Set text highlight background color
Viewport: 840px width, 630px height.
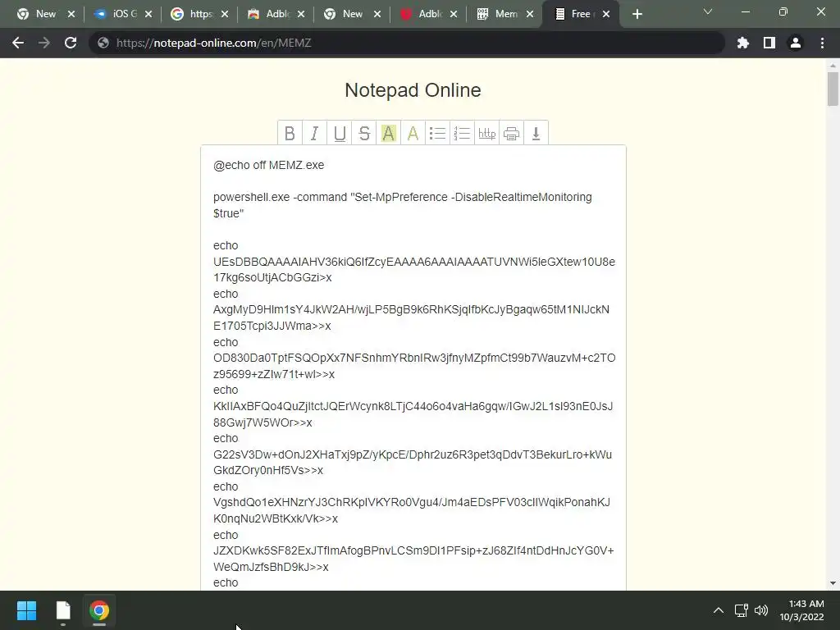click(x=389, y=133)
